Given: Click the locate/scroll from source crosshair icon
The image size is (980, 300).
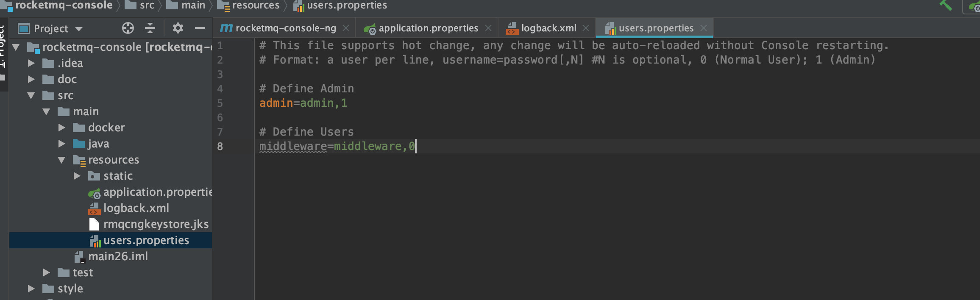Looking at the screenshot, I should tap(128, 28).
